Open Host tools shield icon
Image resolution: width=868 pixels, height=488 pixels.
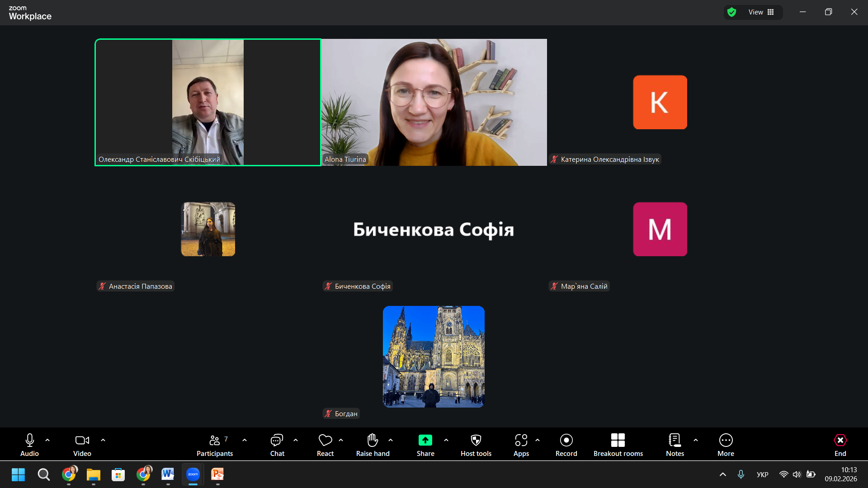pos(476,440)
